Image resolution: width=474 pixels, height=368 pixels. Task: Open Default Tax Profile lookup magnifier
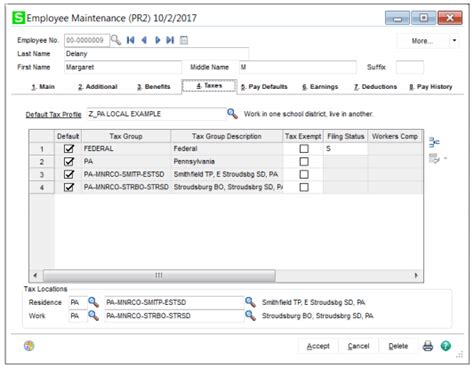click(x=232, y=114)
